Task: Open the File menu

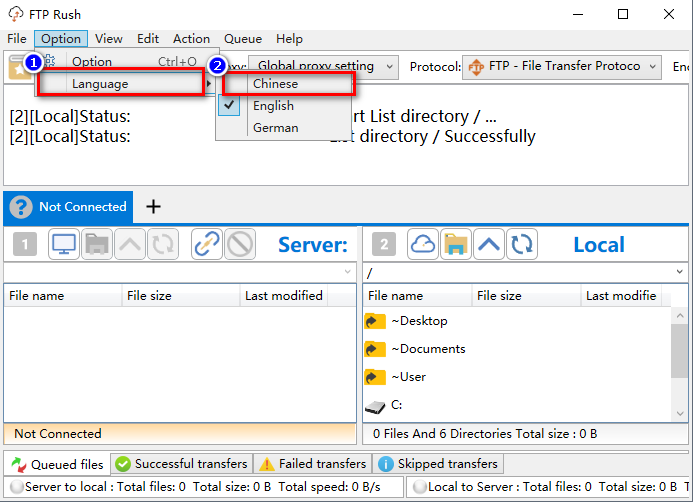Action: pos(17,39)
